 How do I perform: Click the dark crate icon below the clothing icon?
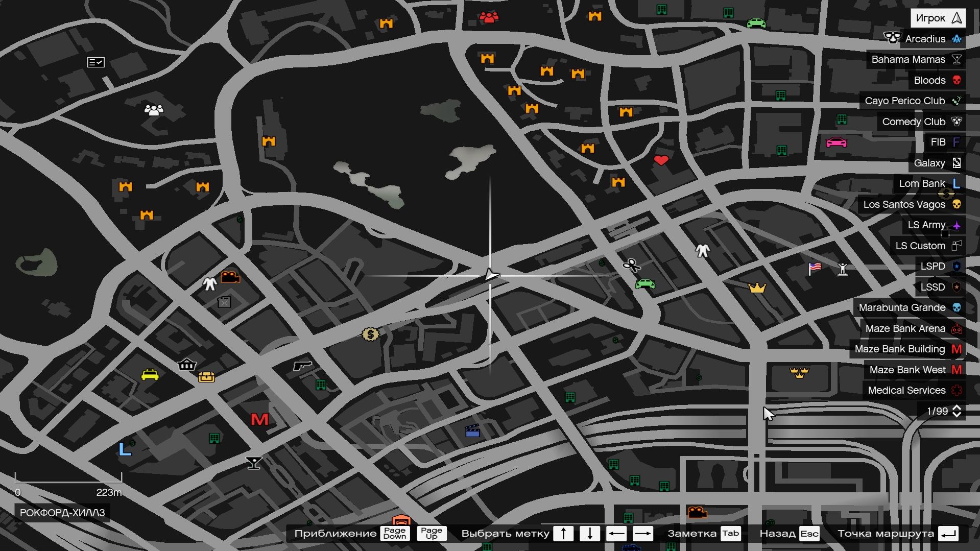pos(224,302)
